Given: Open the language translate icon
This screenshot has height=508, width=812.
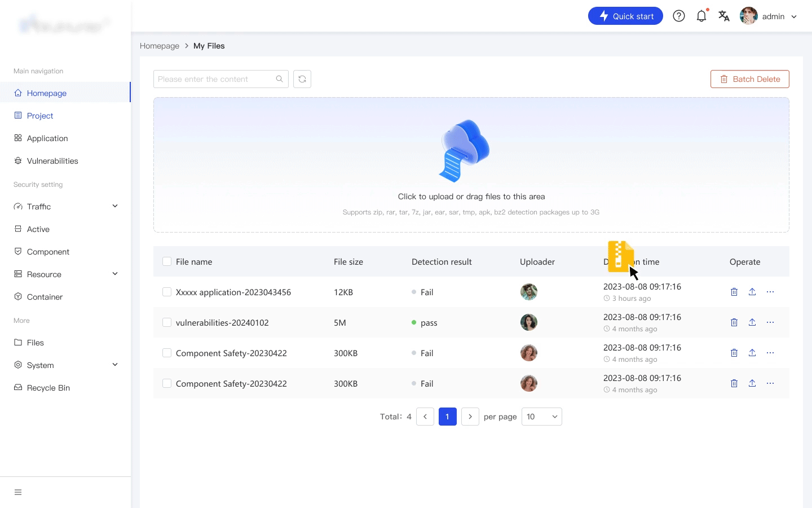Looking at the screenshot, I should click(x=724, y=16).
